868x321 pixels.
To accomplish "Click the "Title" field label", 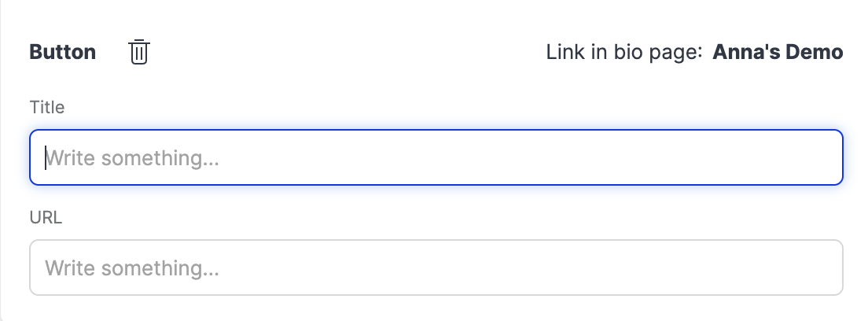I will 47,107.
